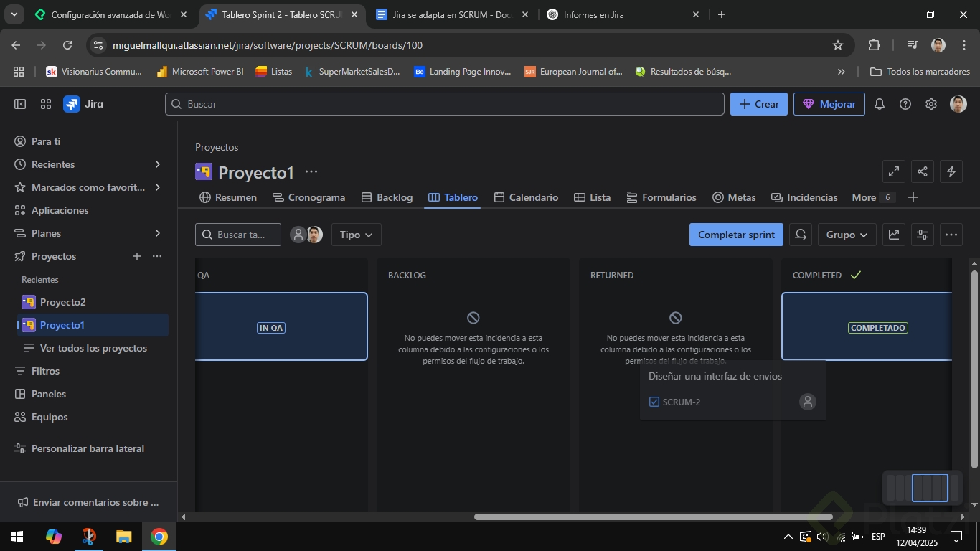Image resolution: width=980 pixels, height=551 pixels.
Task: Open the automation lightning bolt menu
Action: (951, 171)
